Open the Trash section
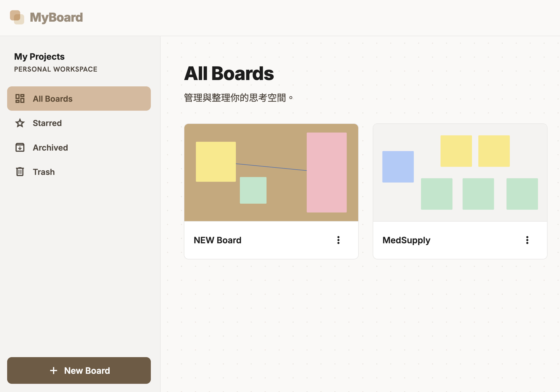560x392 pixels. tap(79, 172)
